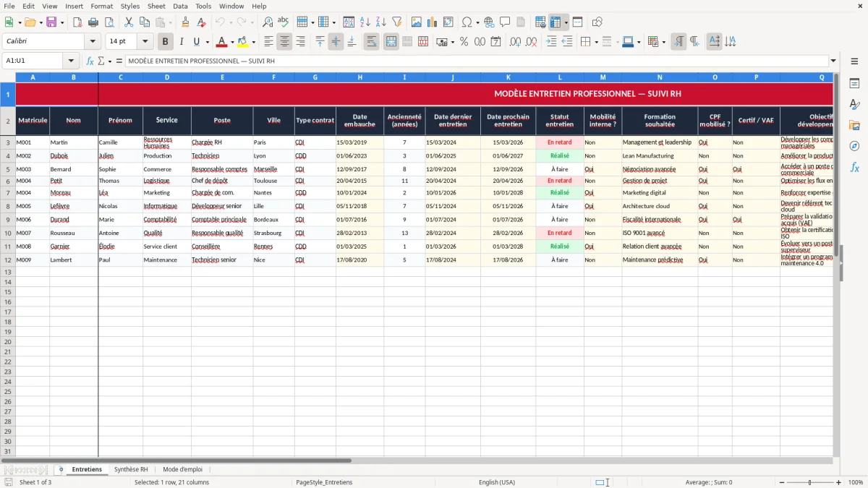The width and height of the screenshot is (868, 488).
Task: Run the spelling check (abc icon)
Action: [x=284, y=22]
